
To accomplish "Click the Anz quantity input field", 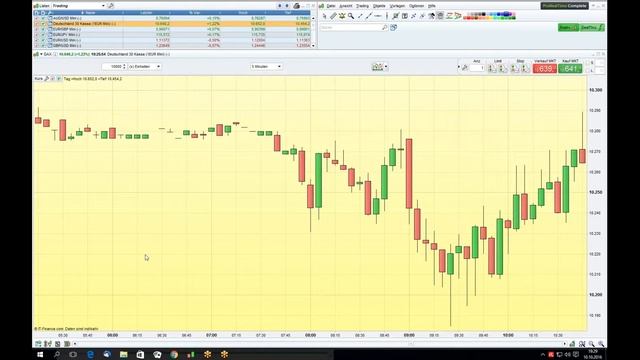I will point(477,68).
